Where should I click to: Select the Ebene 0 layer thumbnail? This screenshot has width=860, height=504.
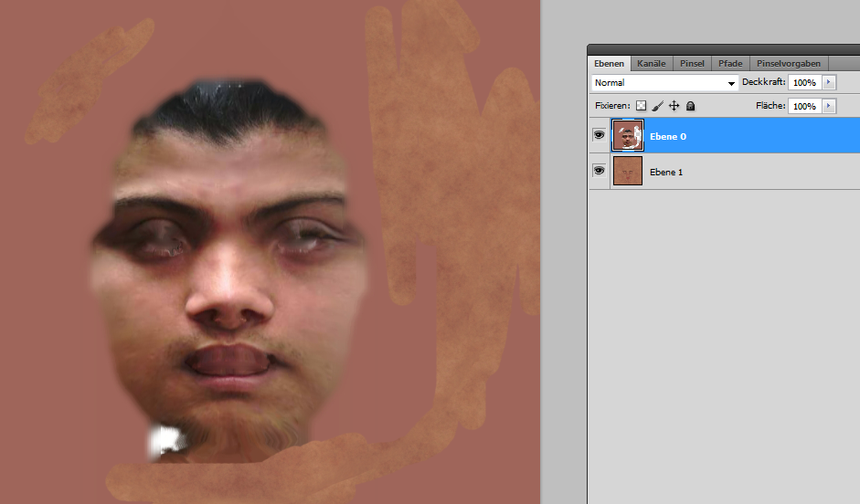[628, 135]
